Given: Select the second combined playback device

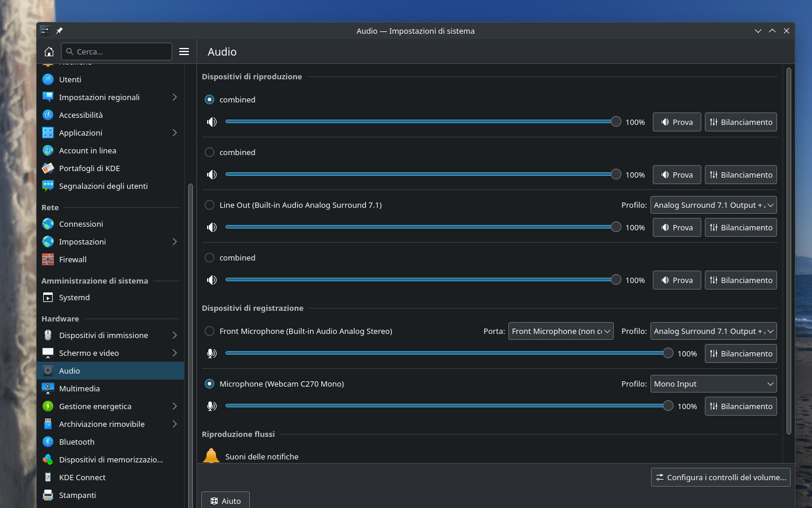Looking at the screenshot, I should [x=210, y=152].
